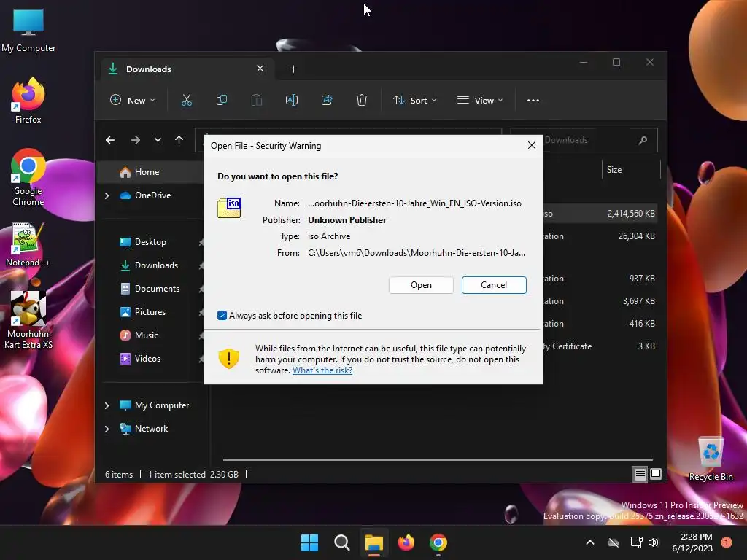Click the Copy icon in Explorer toolbar
Image resolution: width=747 pixels, height=560 pixels.
point(222,101)
